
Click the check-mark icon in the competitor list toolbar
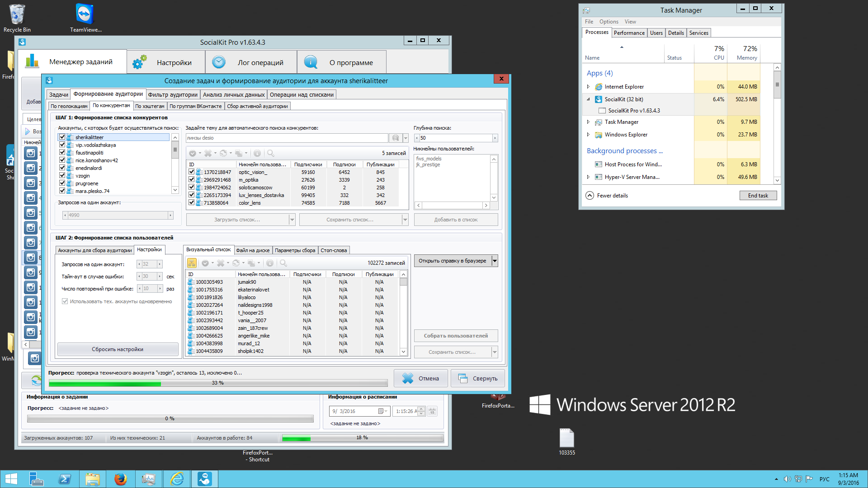[193, 153]
